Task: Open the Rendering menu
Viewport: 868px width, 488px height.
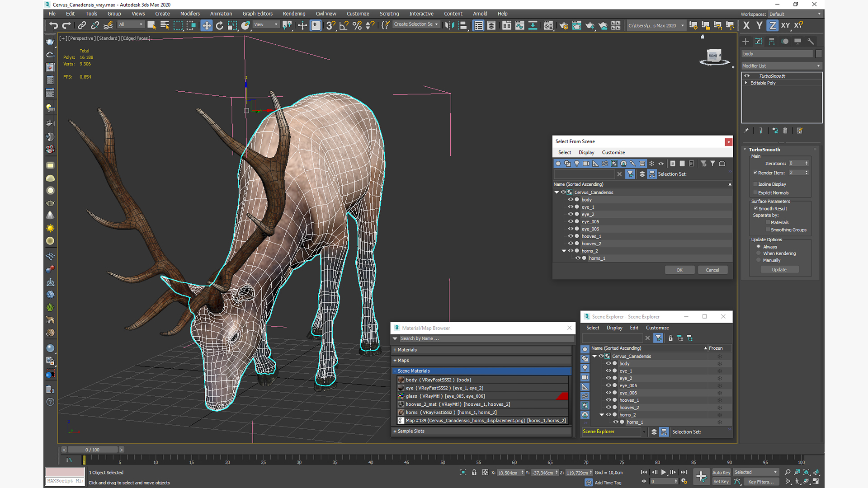Action: click(294, 14)
